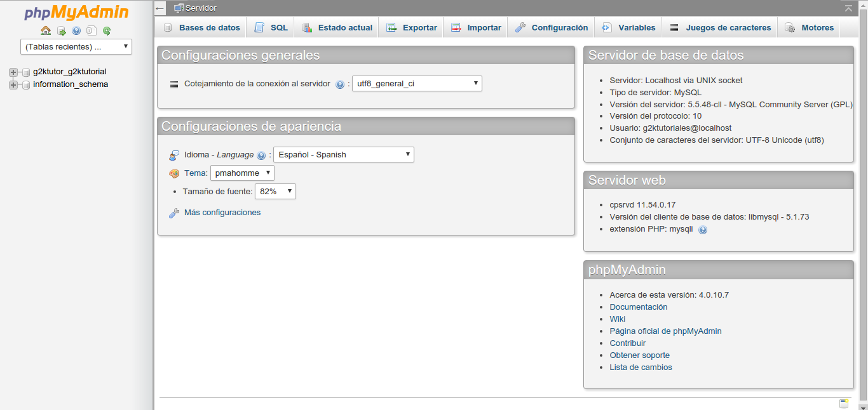This screenshot has width=868, height=410.
Task: Go to the Exportar tab
Action: (412, 27)
